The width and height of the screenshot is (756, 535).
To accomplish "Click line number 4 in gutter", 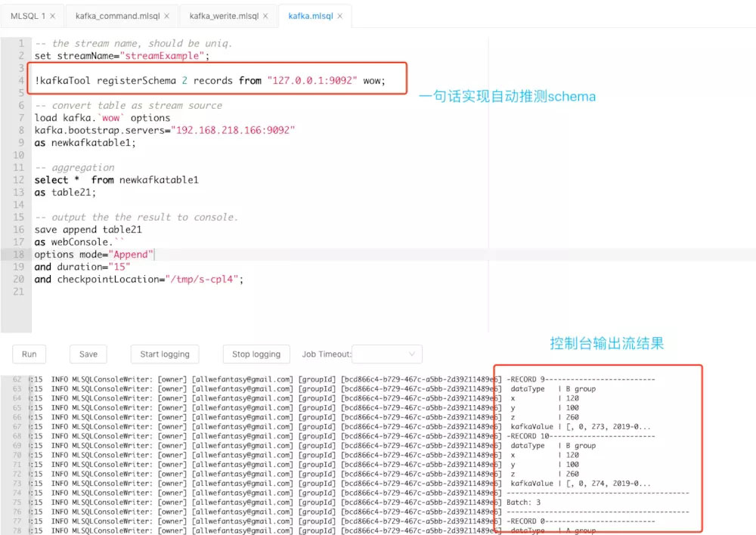I will 21,80.
